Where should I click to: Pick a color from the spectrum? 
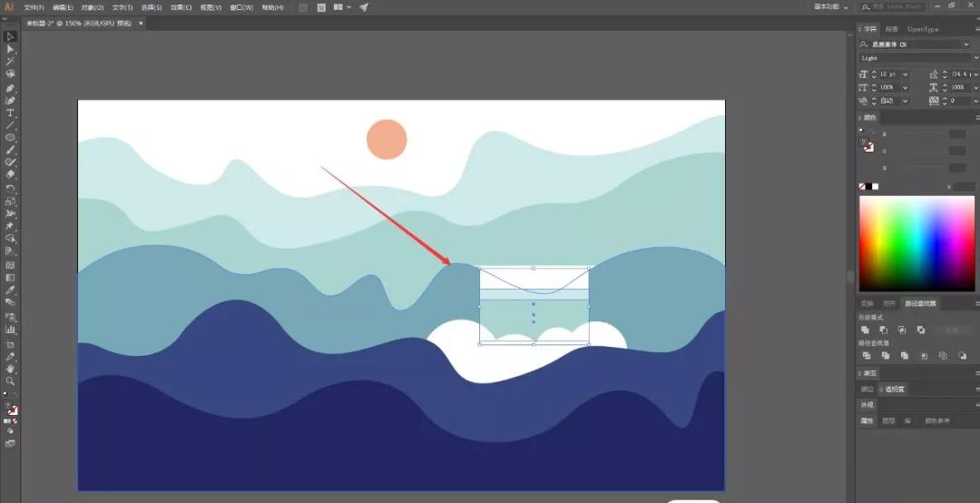click(916, 242)
